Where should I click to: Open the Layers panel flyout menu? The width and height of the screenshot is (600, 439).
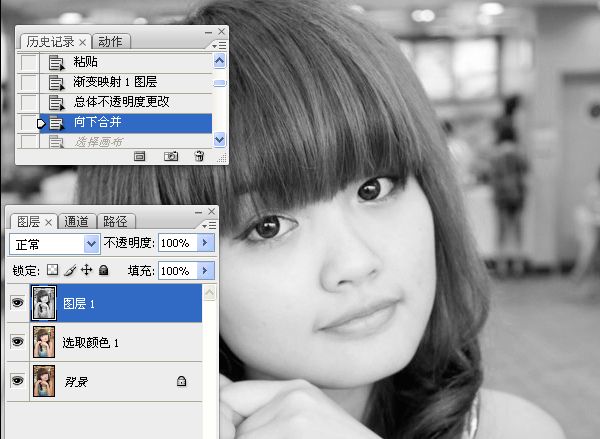[x=210, y=225]
